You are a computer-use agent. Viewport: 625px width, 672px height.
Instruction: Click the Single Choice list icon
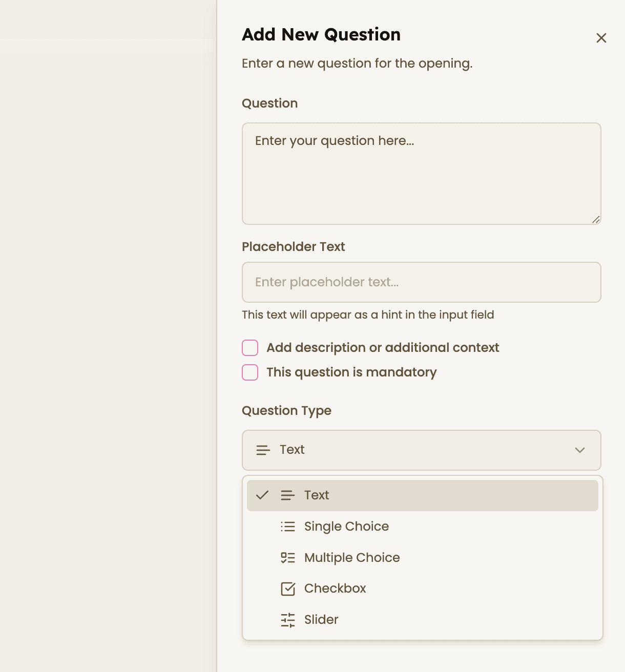(x=287, y=527)
